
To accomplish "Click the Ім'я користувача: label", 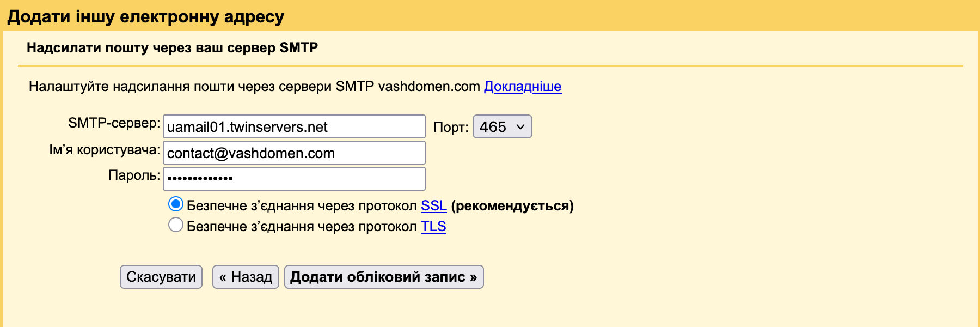I will pos(105,150).
